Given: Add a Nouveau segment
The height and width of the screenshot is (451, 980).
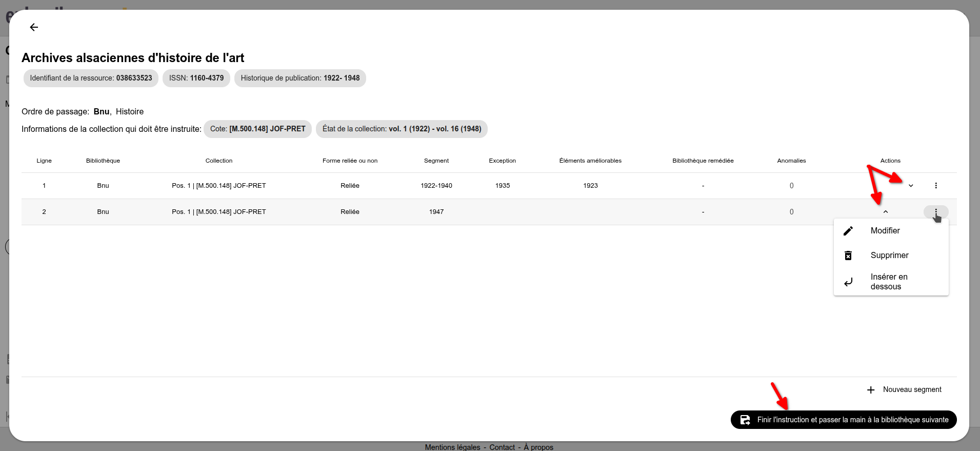Looking at the screenshot, I should tap(912, 390).
